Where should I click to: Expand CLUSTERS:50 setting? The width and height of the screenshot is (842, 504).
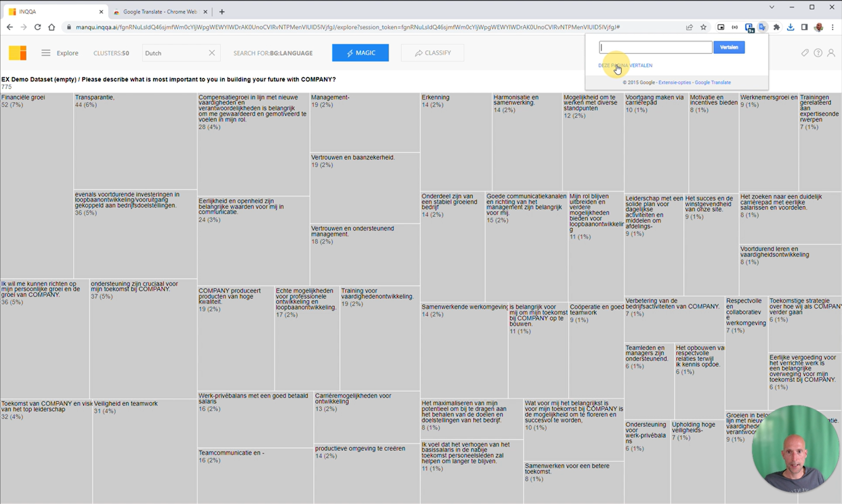pyautogui.click(x=111, y=53)
